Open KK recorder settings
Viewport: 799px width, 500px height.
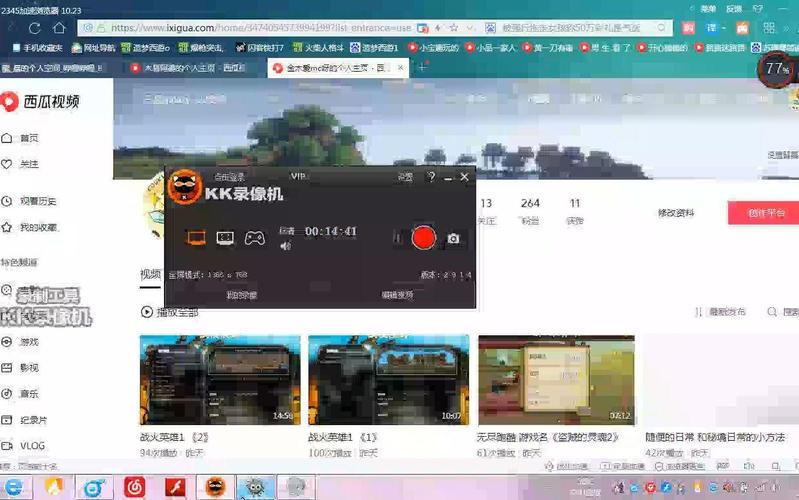pos(405,177)
